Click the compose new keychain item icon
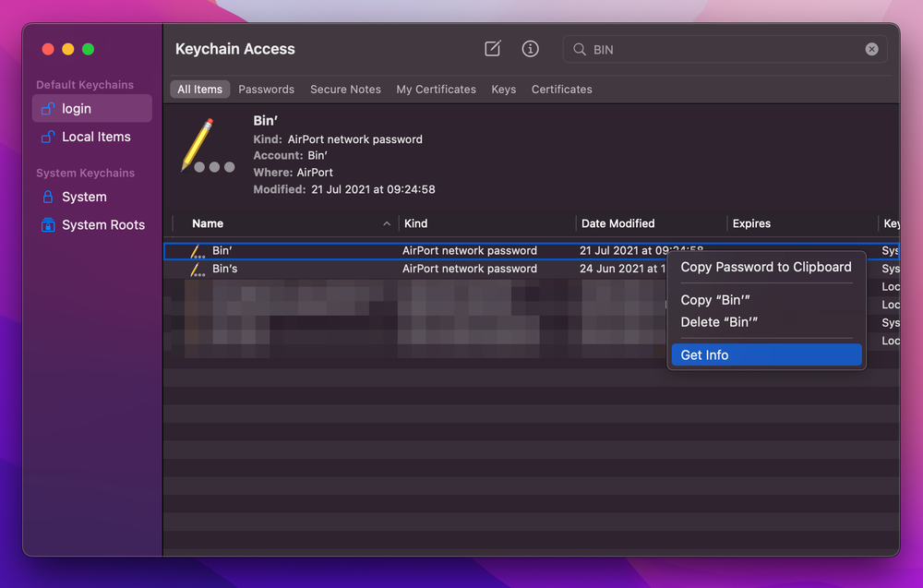Screen dimensions: 923x588 (493, 49)
